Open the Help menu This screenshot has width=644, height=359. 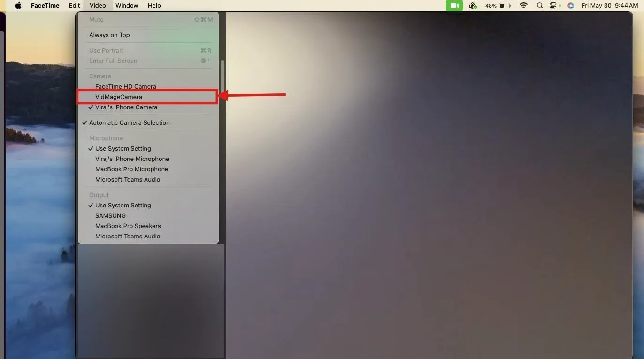point(154,6)
